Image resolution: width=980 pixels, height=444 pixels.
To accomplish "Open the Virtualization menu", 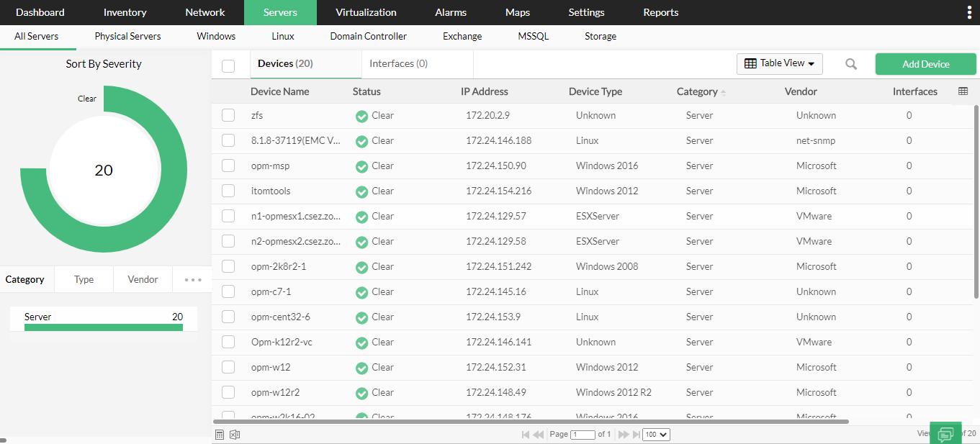I will point(366,12).
